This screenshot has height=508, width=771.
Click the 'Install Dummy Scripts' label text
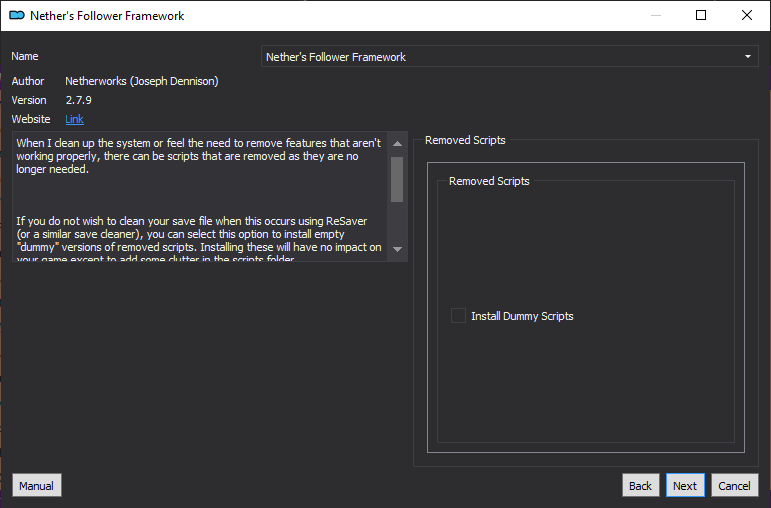[x=522, y=316]
